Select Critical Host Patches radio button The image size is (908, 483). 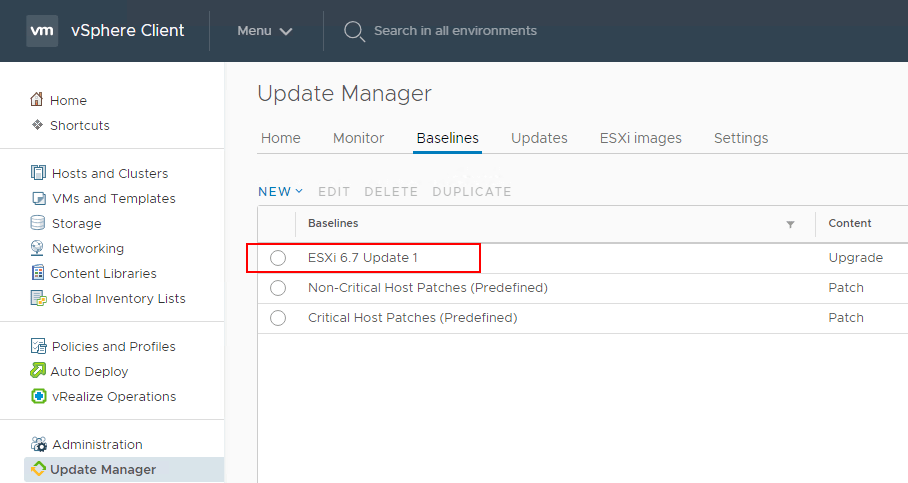point(278,318)
